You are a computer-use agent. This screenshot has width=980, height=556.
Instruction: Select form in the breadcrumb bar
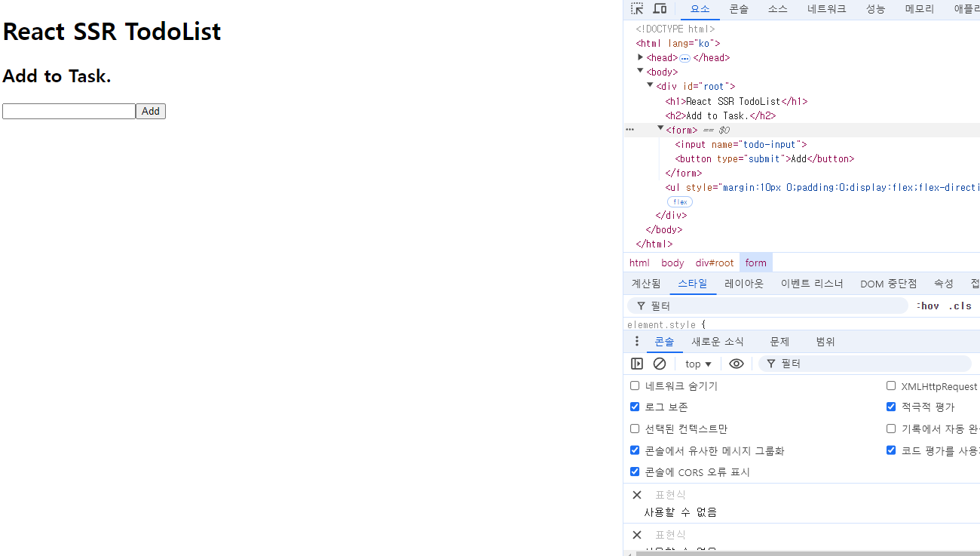[756, 263]
